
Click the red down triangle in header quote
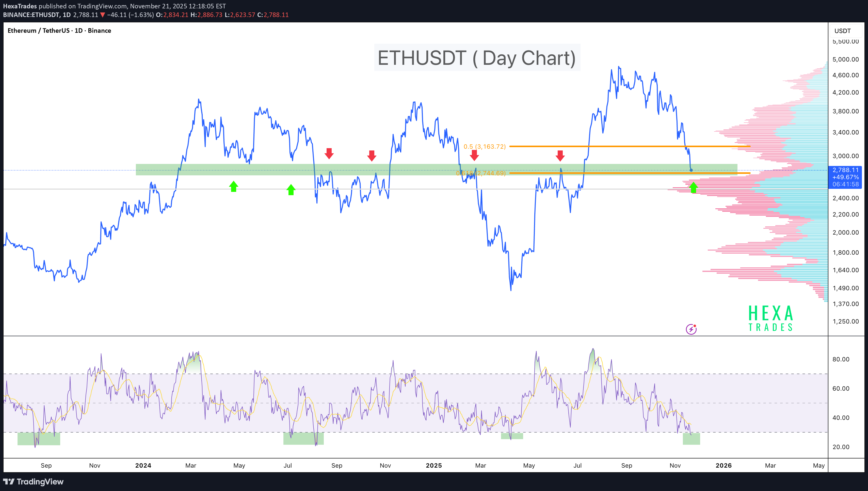click(103, 15)
